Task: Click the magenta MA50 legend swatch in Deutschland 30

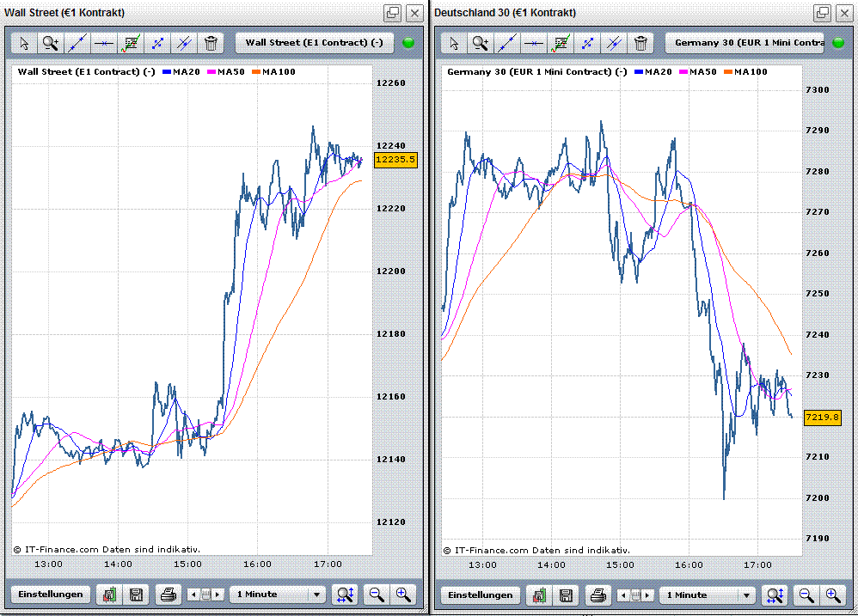Action: [683, 71]
